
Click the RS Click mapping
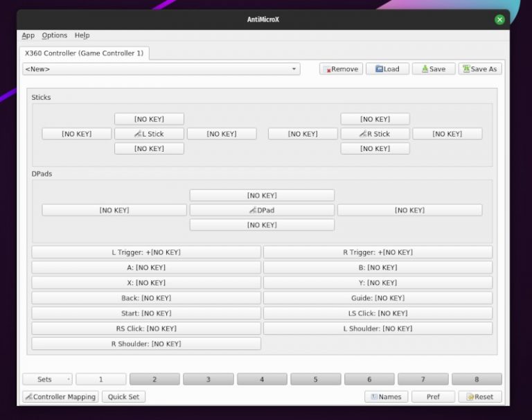coord(146,329)
